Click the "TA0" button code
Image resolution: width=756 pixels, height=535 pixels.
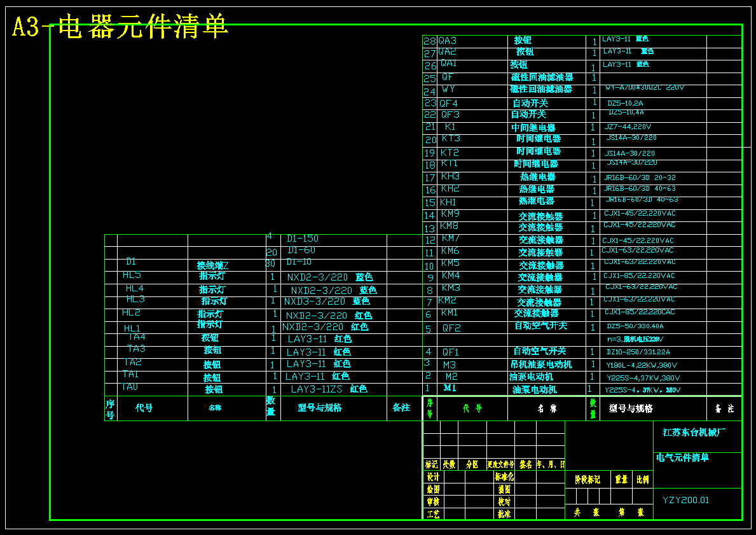pyautogui.click(x=130, y=387)
